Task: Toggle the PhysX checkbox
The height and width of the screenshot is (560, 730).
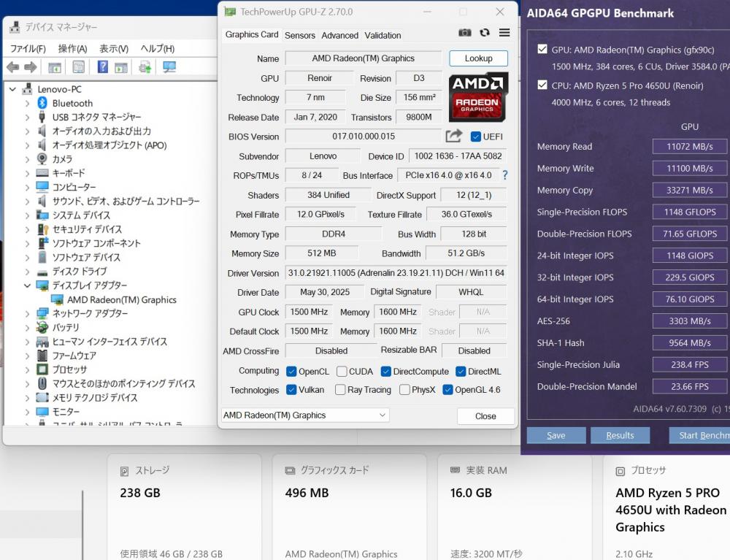Action: [404, 390]
